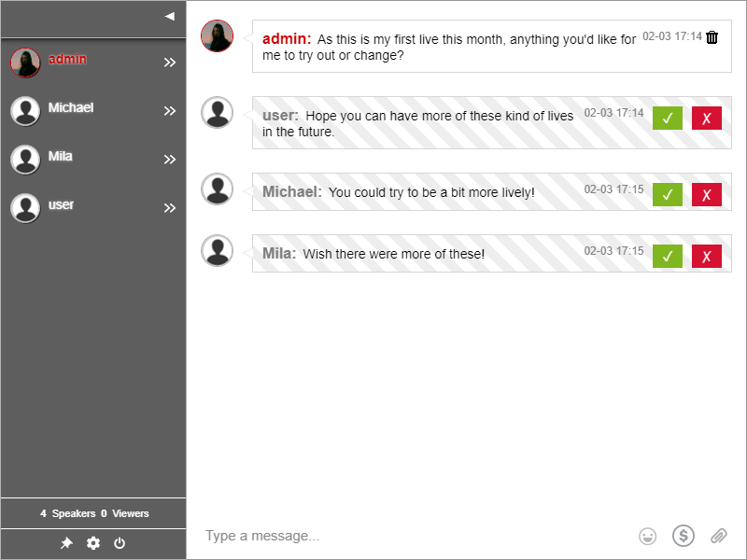
Task: Select user in the speakers list
Action: coord(61,205)
